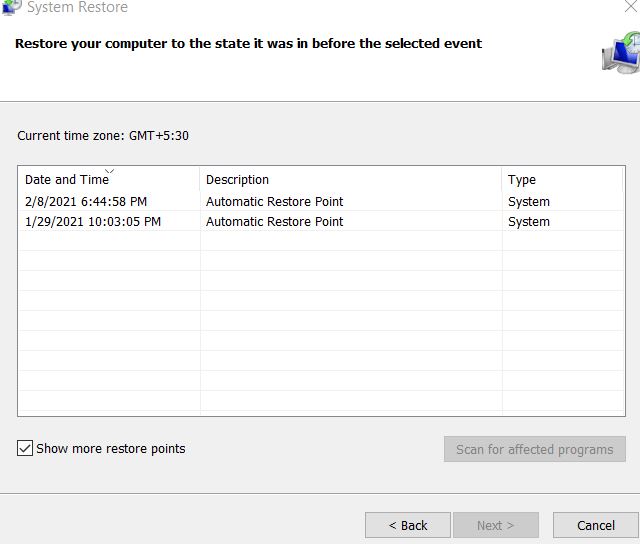640x544 pixels.
Task: Select the 1/29/2021 10:03:05 PM restore point
Action: click(321, 221)
